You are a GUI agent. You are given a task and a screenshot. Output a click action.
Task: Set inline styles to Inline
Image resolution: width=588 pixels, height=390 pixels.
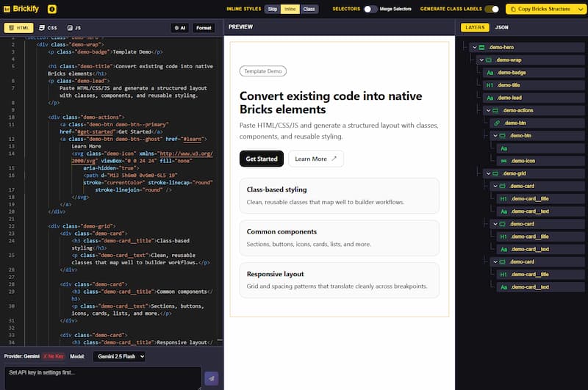coord(290,9)
